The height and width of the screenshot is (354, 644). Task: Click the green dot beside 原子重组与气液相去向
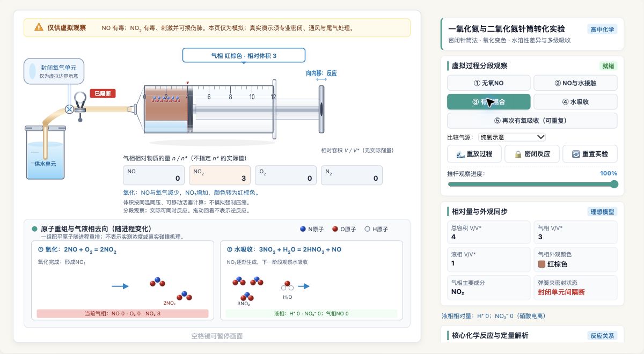pyautogui.click(x=35, y=228)
